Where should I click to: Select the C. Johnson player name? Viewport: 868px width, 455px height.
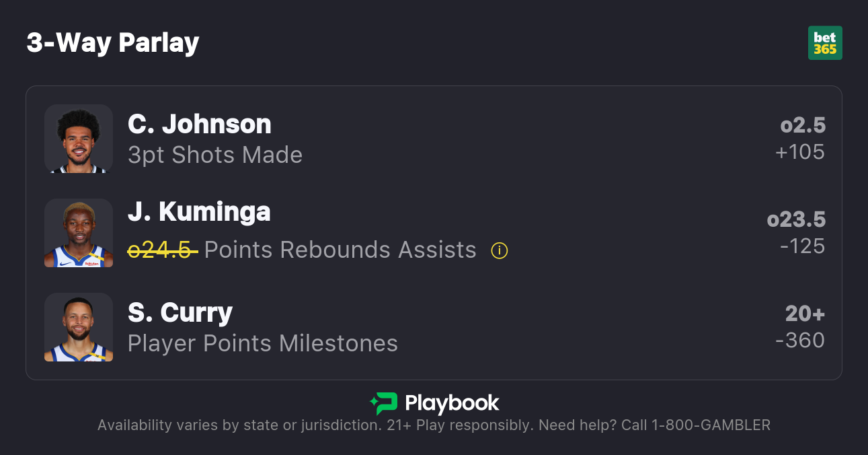(199, 124)
